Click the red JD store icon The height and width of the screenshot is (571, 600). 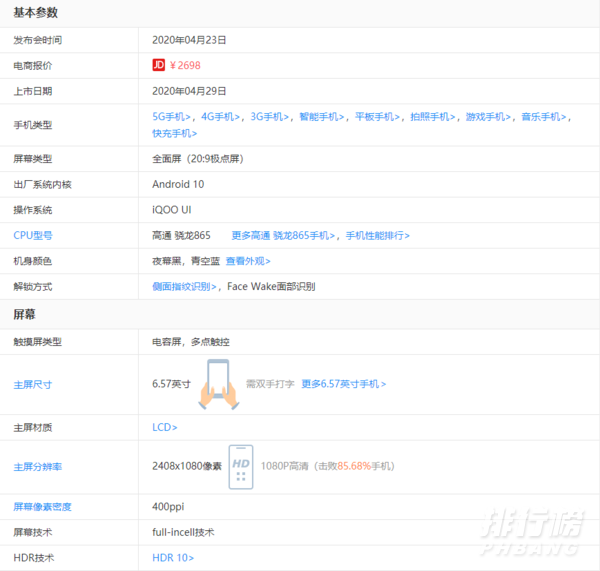pyautogui.click(x=158, y=65)
